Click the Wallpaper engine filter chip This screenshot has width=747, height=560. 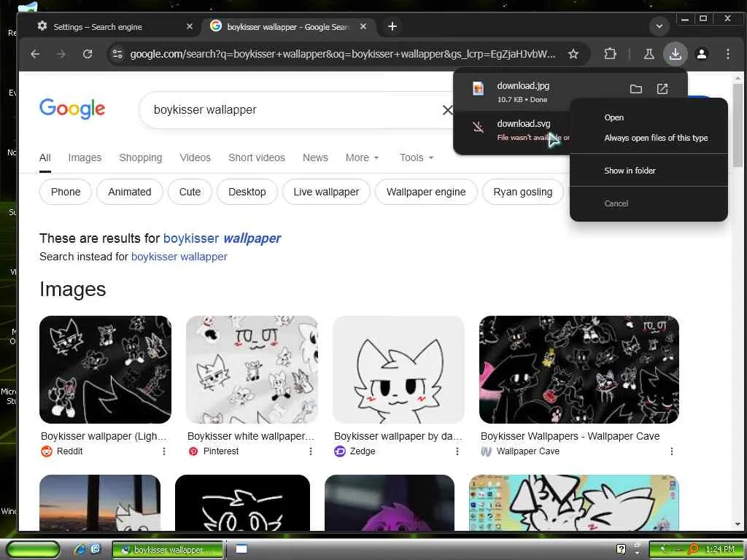pyautogui.click(x=426, y=192)
